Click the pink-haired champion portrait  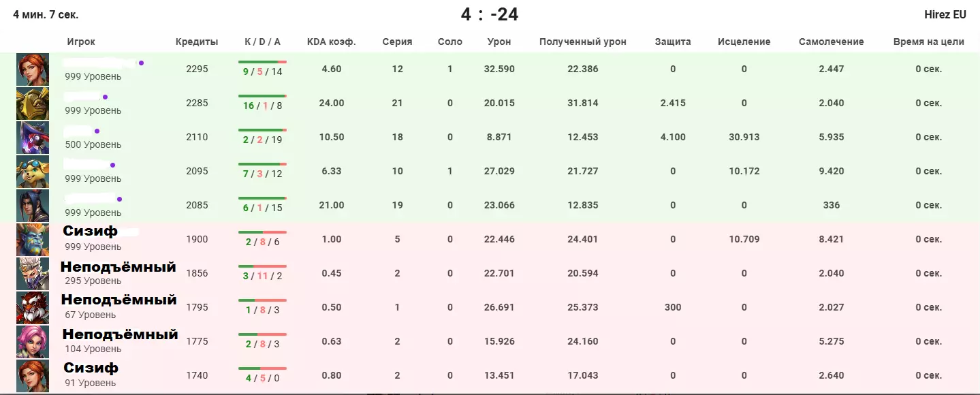tap(33, 342)
